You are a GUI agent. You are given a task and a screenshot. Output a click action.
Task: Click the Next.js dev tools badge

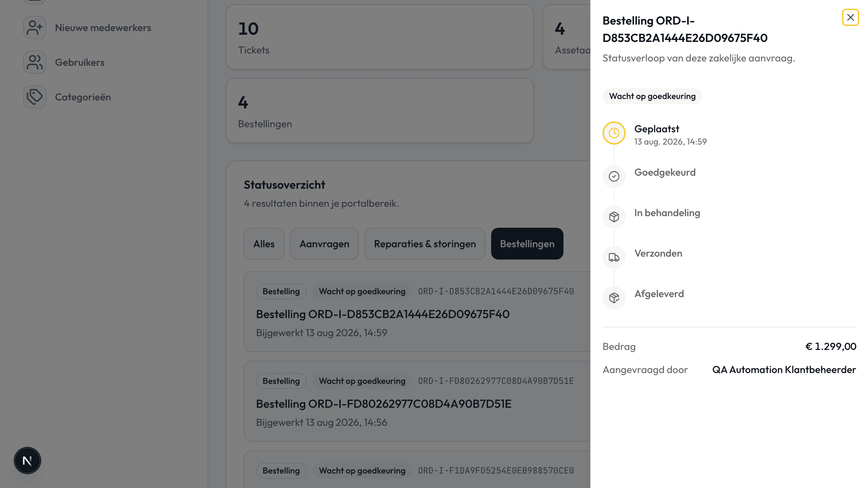coord(27,461)
